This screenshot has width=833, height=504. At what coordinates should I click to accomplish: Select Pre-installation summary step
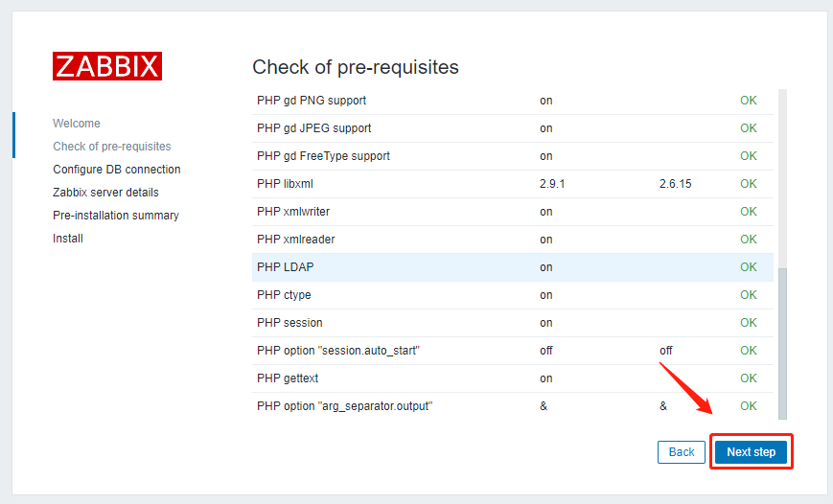(116, 216)
